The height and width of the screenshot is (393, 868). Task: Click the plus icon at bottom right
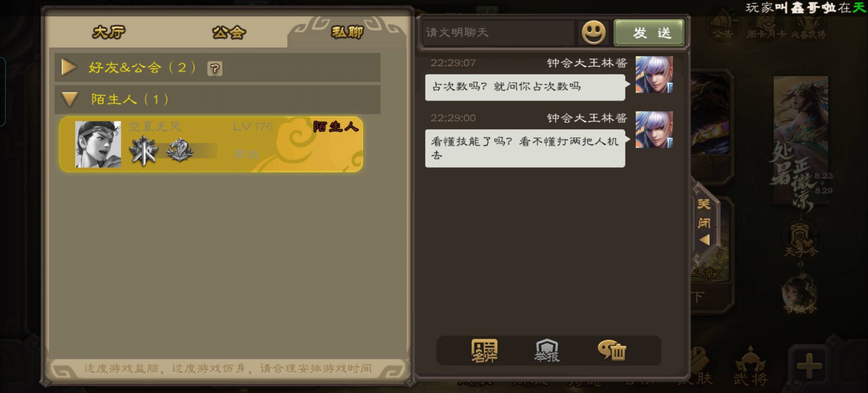click(x=809, y=365)
